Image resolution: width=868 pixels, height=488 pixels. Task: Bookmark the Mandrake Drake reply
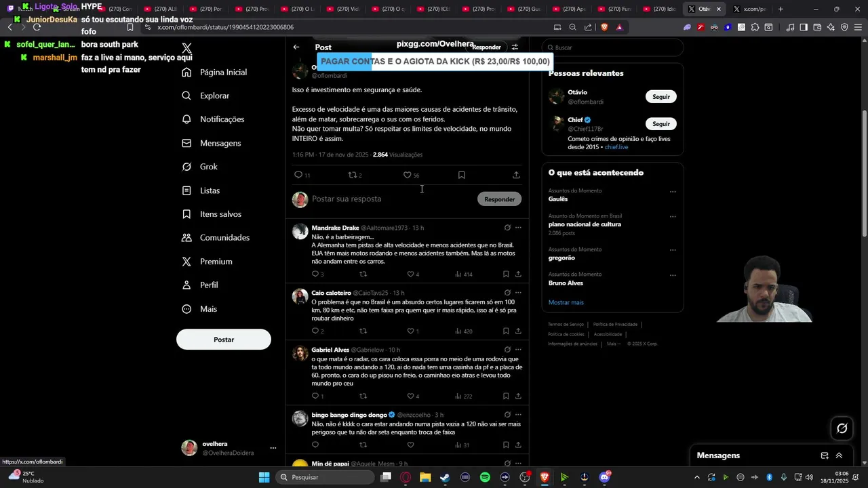tap(506, 274)
